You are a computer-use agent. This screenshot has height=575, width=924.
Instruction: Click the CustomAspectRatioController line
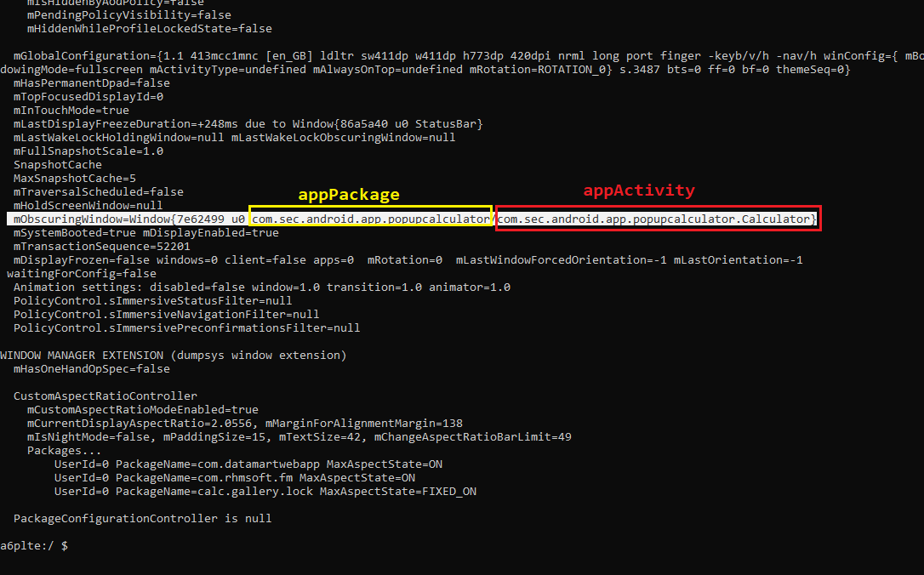(105, 396)
